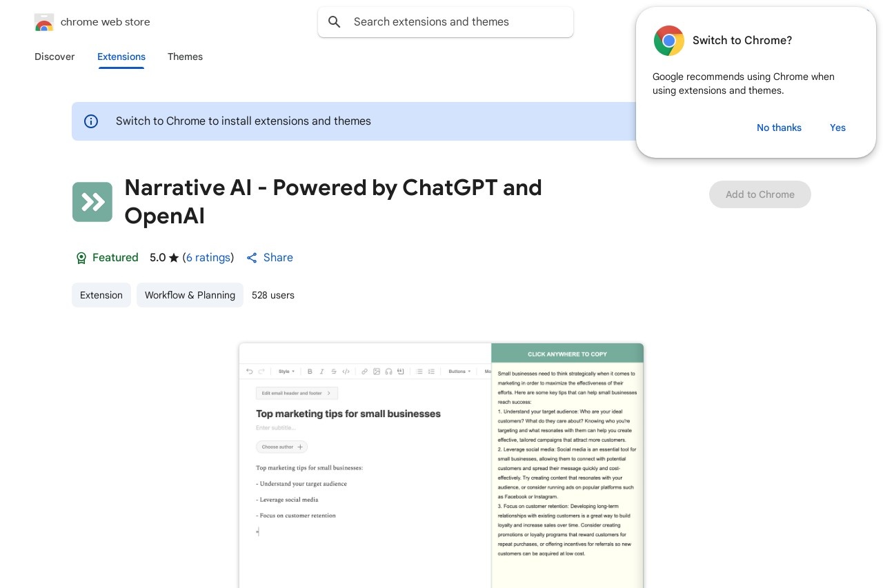This screenshot has width=883, height=588.
Task: Click the Chrome Web Store logo icon
Action: coord(43,22)
